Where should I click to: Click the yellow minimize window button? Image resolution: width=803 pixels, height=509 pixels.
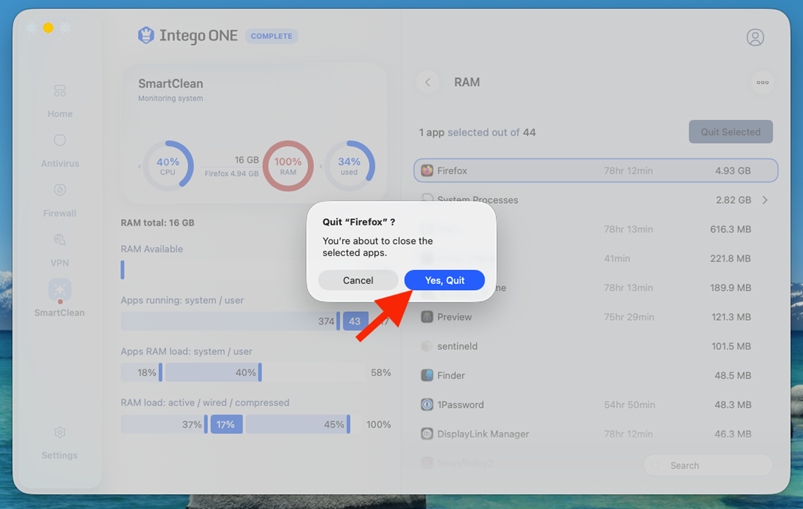pyautogui.click(x=48, y=28)
